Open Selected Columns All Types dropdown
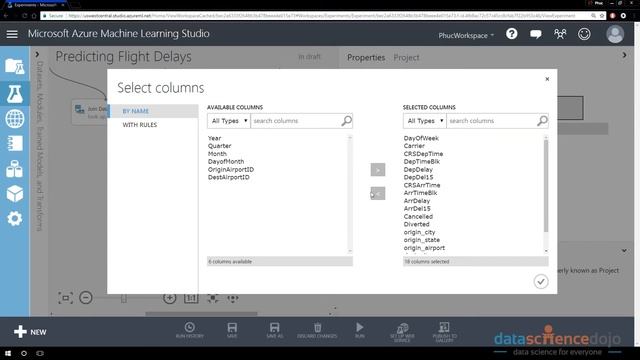The image size is (640, 360). [425, 121]
